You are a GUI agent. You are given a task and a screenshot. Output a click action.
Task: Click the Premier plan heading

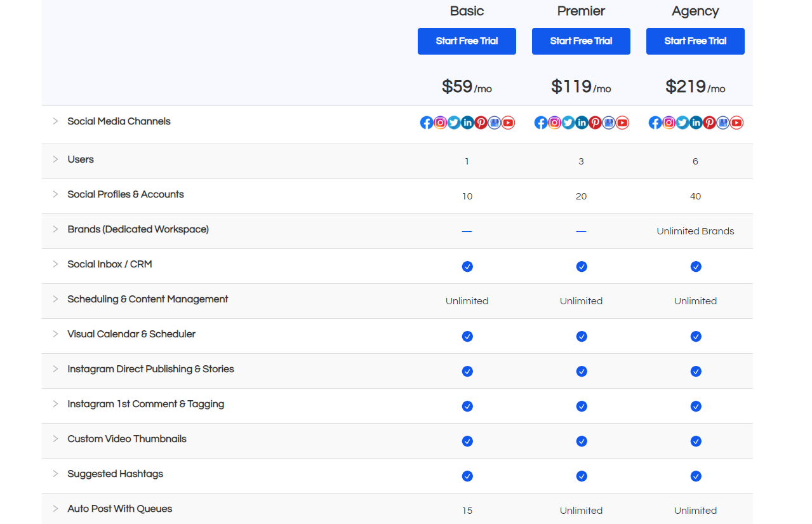tap(581, 11)
